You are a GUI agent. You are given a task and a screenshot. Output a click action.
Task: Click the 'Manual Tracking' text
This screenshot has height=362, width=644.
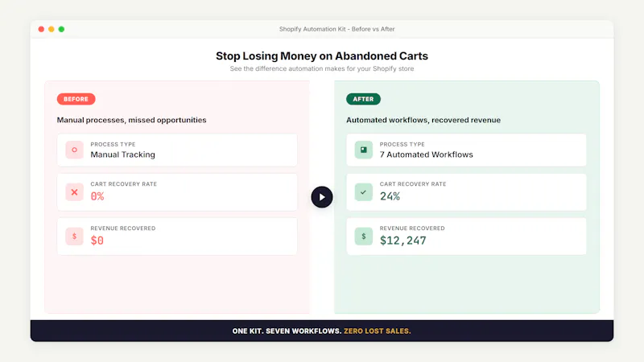(x=123, y=154)
